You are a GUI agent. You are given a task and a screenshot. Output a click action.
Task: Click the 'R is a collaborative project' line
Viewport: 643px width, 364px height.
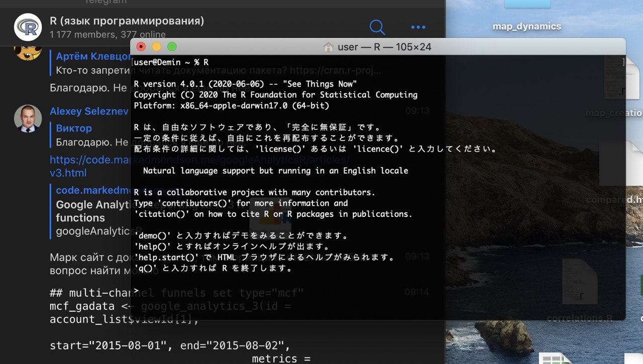254,192
